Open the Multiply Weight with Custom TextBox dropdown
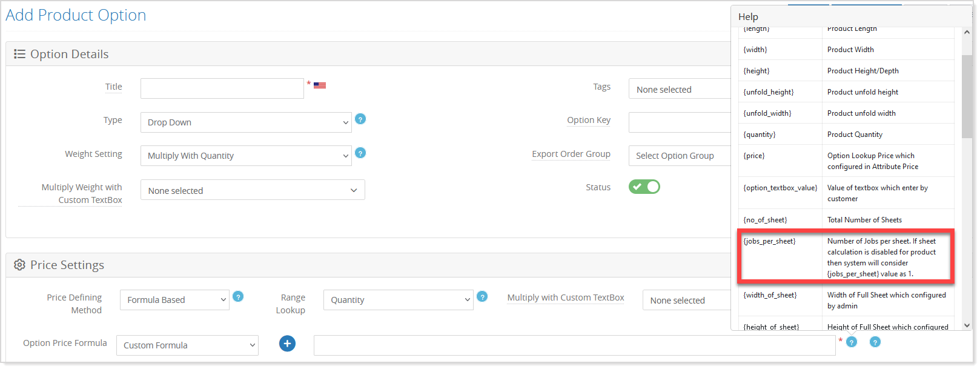Image resolution: width=980 pixels, height=369 pixels. [253, 190]
